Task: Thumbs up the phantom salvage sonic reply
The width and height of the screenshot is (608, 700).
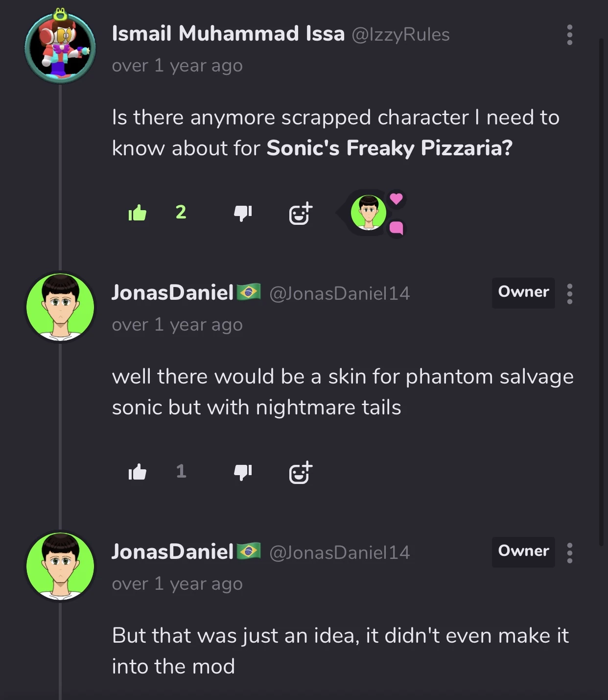Action: coord(138,472)
